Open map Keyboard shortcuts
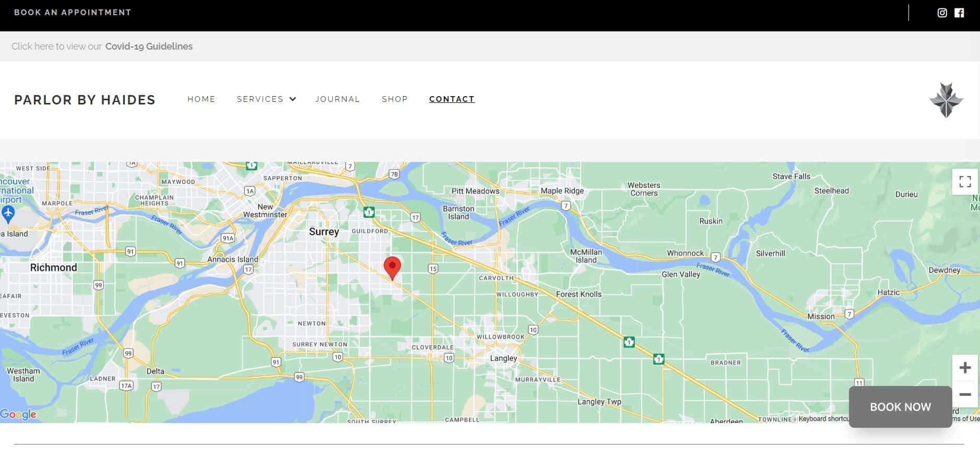Screen dimensions: 980x456 pos(823,419)
